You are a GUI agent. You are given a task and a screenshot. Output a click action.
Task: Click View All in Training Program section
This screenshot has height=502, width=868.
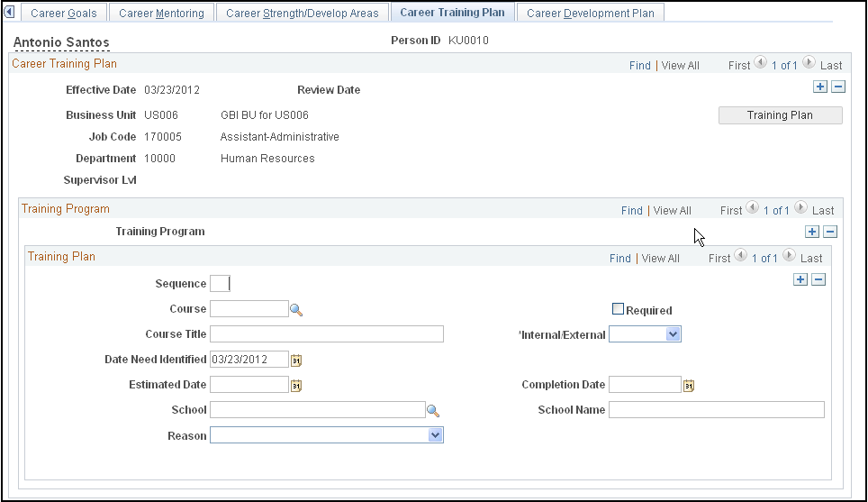[x=672, y=211]
